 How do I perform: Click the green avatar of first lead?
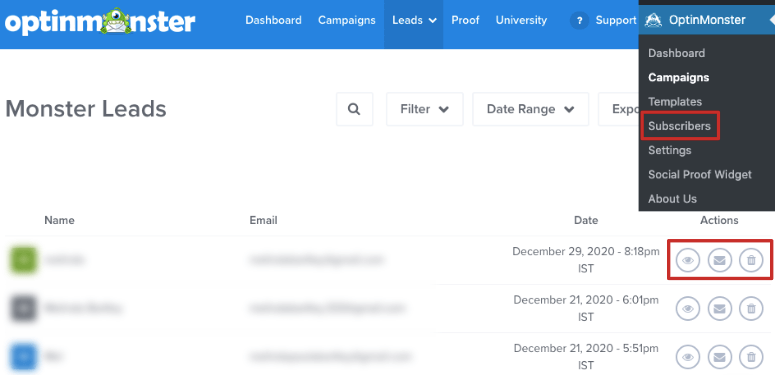click(22, 260)
